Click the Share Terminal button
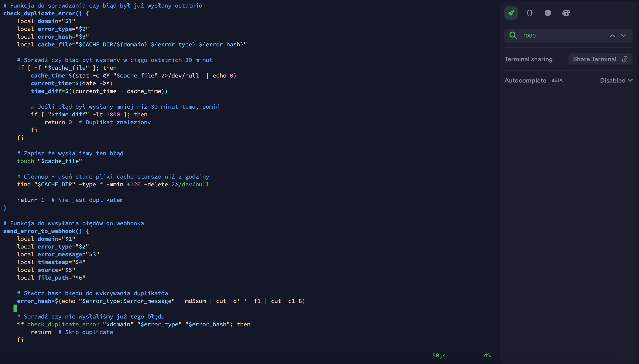This screenshot has height=364, width=639. (600, 59)
